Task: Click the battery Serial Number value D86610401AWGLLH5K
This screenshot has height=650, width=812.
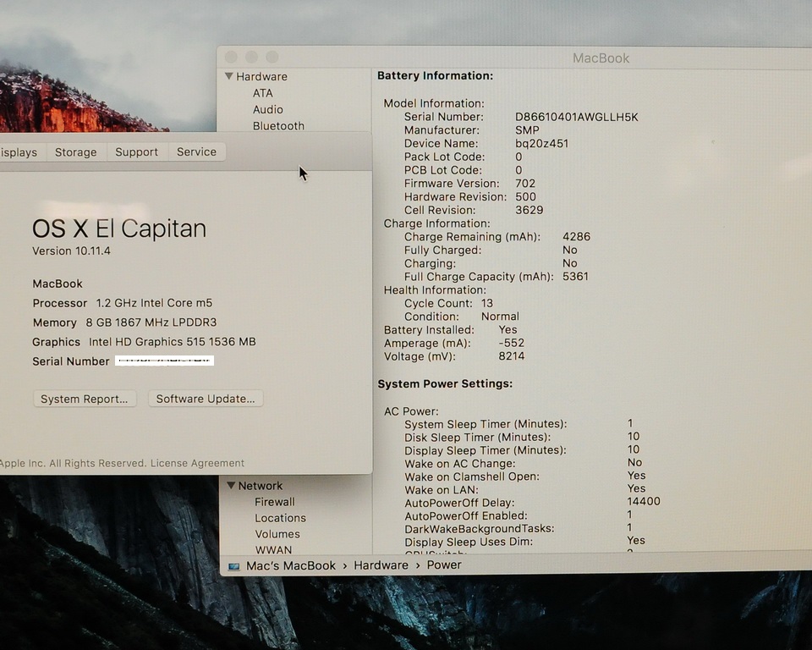Action: click(576, 117)
